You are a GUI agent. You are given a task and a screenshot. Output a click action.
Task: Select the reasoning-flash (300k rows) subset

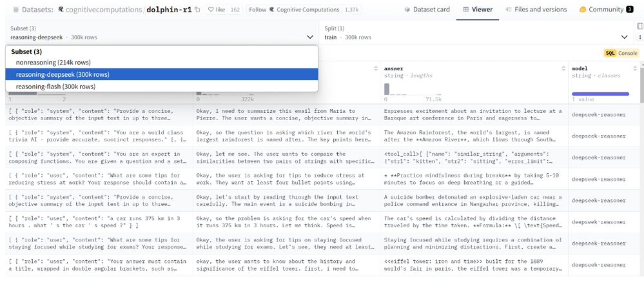coord(162,87)
